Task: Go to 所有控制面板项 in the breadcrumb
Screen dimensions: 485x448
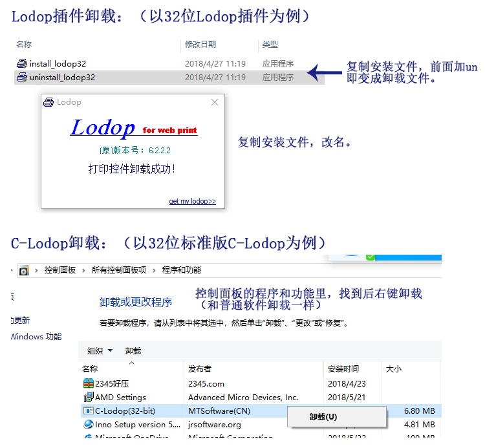Action: (119, 270)
